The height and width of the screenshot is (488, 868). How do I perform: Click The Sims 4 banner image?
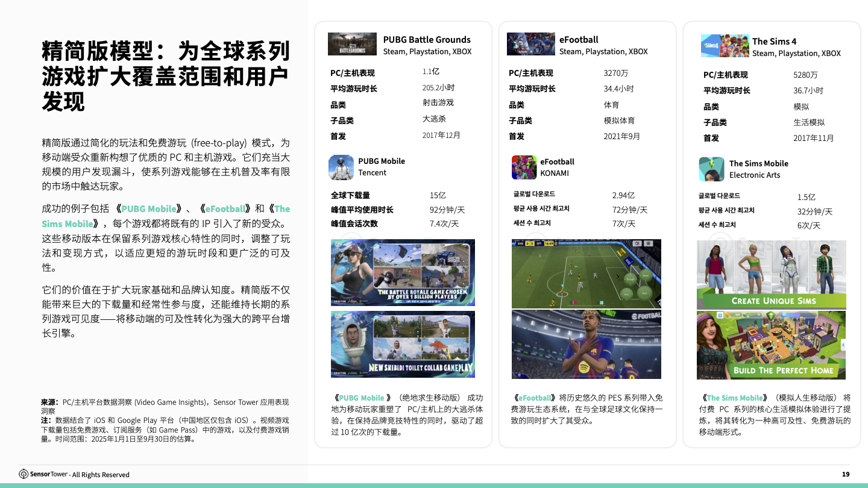tap(725, 46)
